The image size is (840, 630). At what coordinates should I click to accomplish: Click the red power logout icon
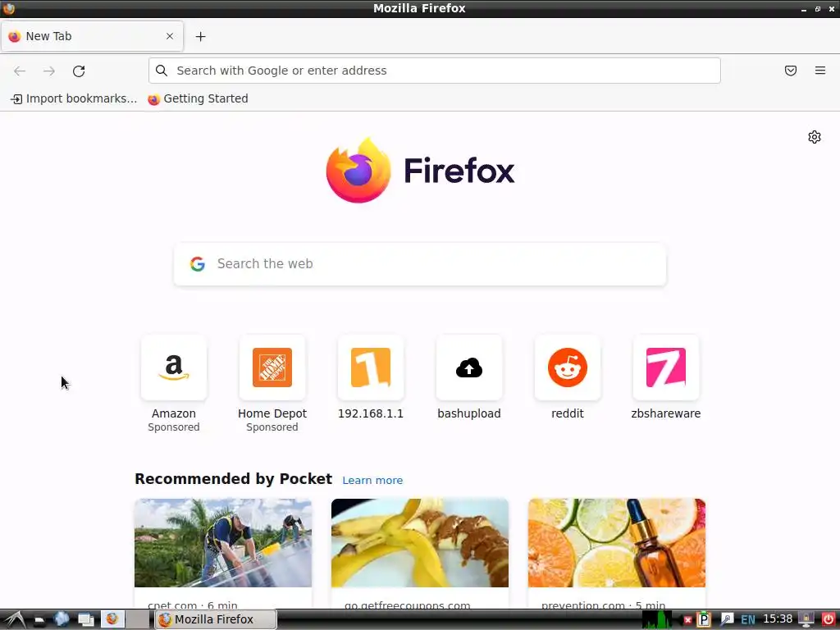point(828,619)
